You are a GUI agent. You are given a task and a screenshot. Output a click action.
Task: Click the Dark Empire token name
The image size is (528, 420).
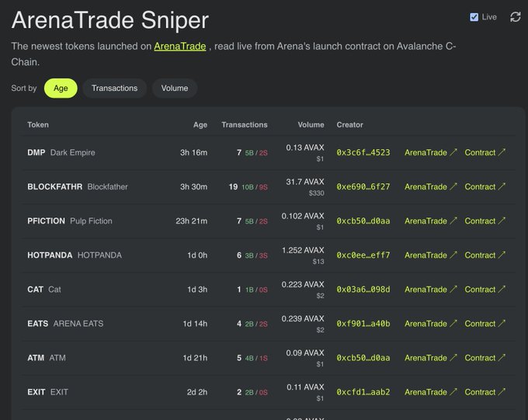(73, 153)
